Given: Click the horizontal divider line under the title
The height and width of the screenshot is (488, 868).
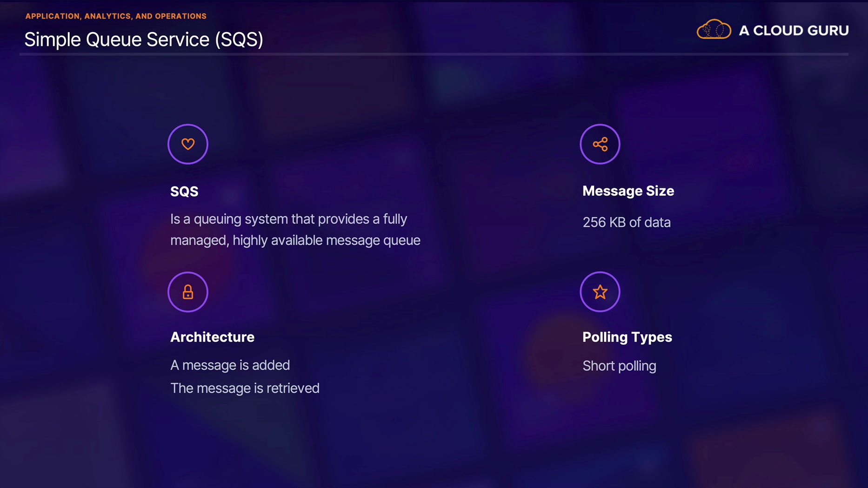Looking at the screenshot, I should pos(434,54).
